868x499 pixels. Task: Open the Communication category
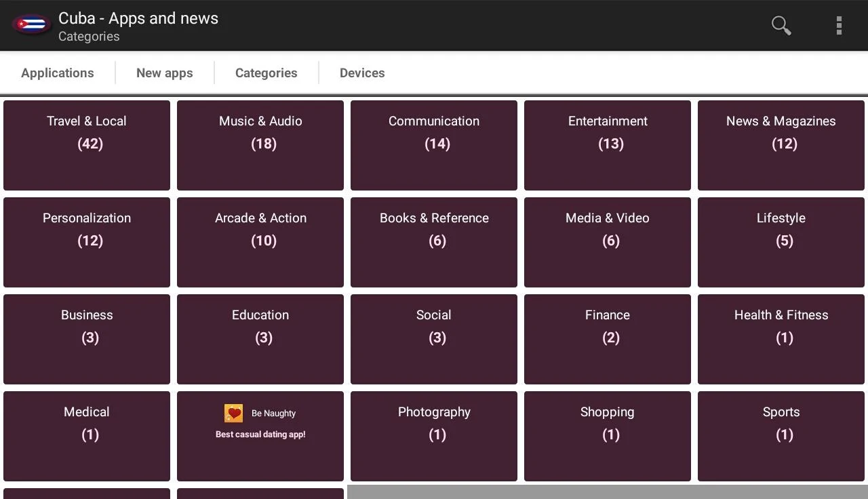pyautogui.click(x=433, y=145)
